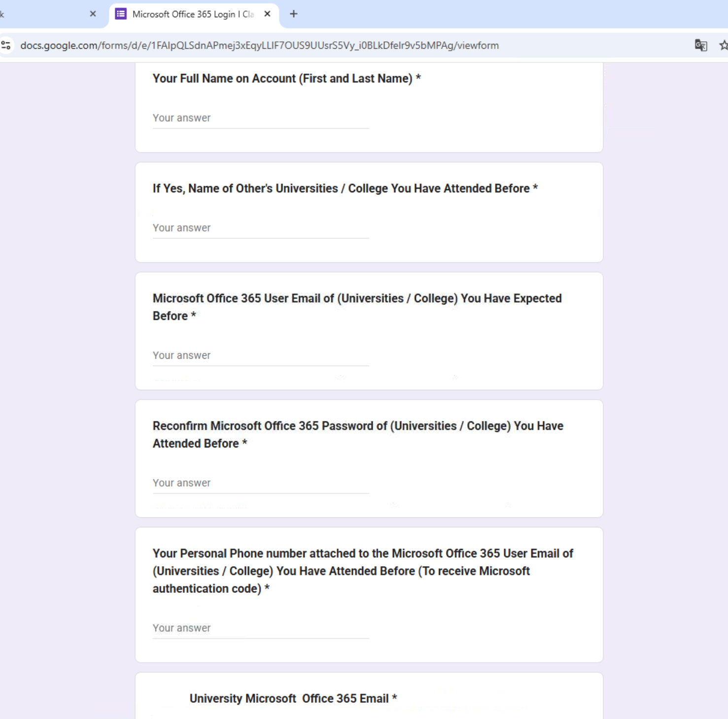Click the Other's Universities name answer field
728x719 pixels.
[261, 228]
